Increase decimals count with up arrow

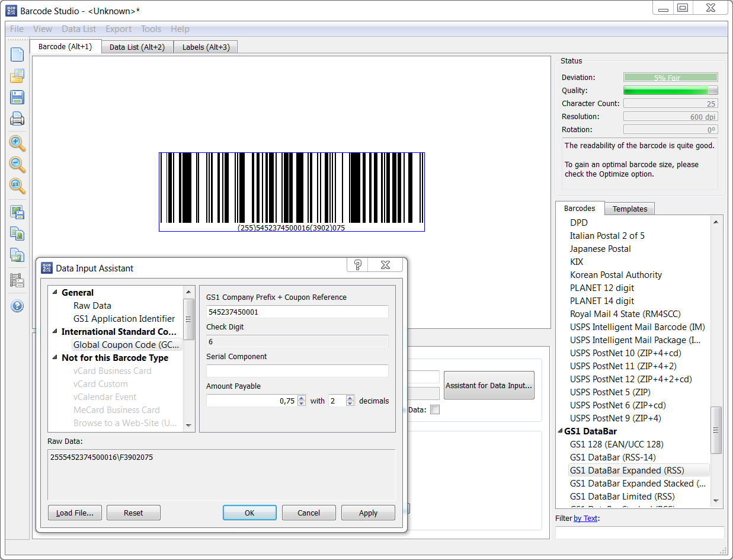(350, 398)
